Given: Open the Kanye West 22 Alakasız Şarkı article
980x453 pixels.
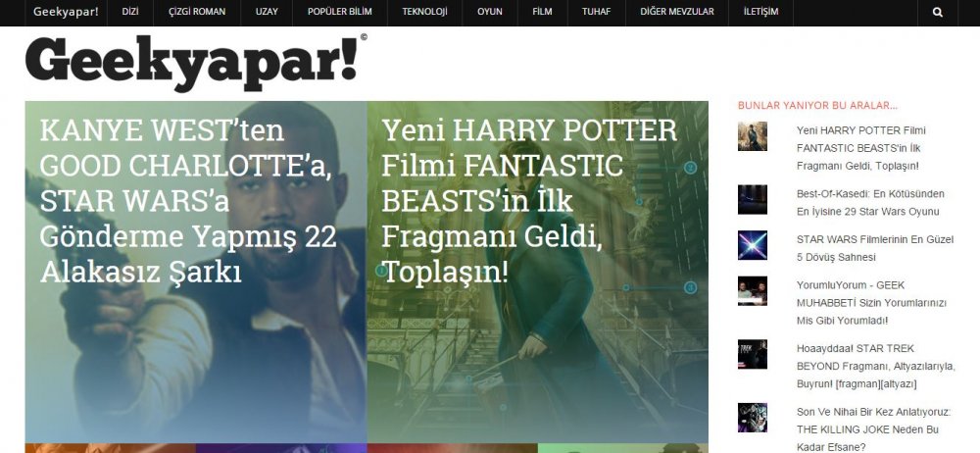Looking at the screenshot, I should click(x=196, y=273).
